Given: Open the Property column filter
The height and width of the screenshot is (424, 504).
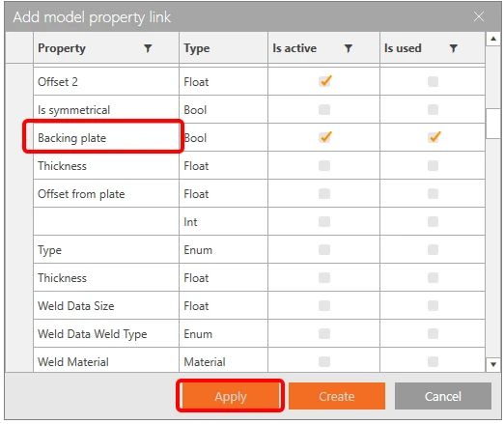Looking at the screenshot, I should [148, 48].
